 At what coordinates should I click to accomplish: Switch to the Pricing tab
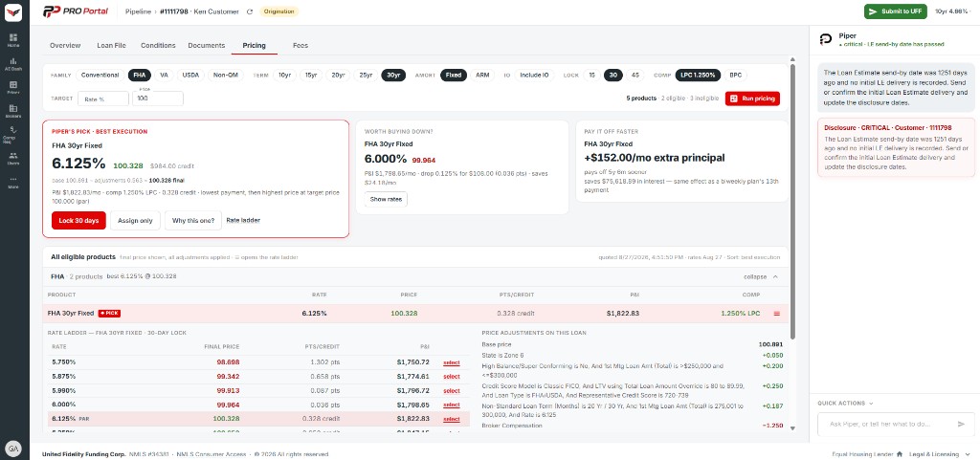(254, 46)
